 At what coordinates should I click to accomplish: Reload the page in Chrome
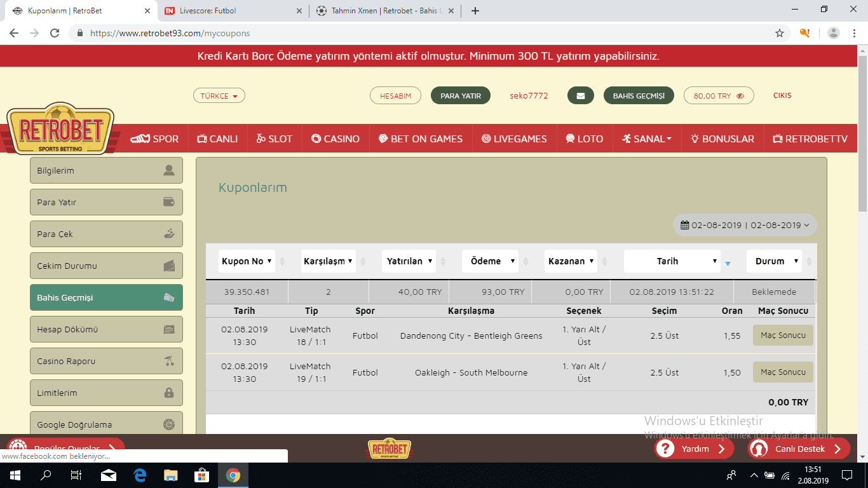pos(55,33)
